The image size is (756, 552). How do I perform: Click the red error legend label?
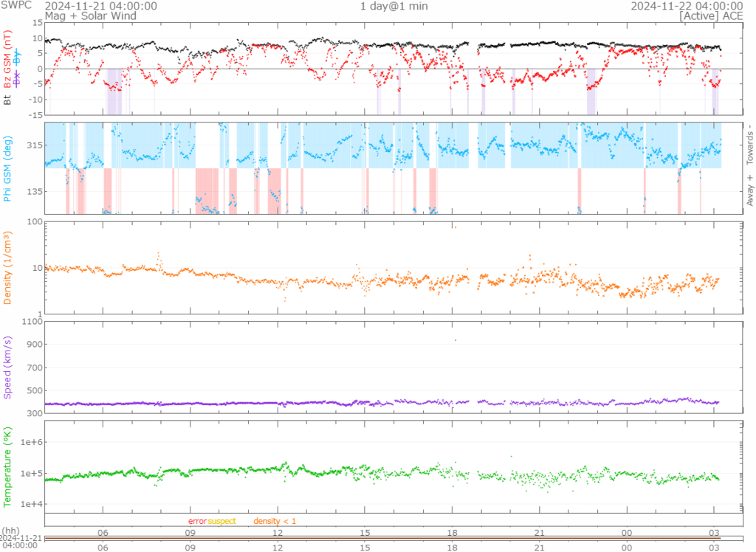[197, 522]
